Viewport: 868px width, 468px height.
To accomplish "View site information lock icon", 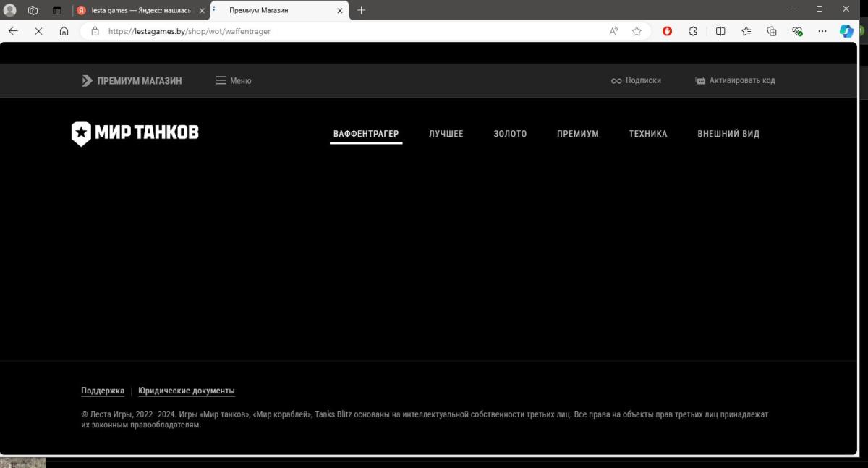I will pyautogui.click(x=95, y=31).
